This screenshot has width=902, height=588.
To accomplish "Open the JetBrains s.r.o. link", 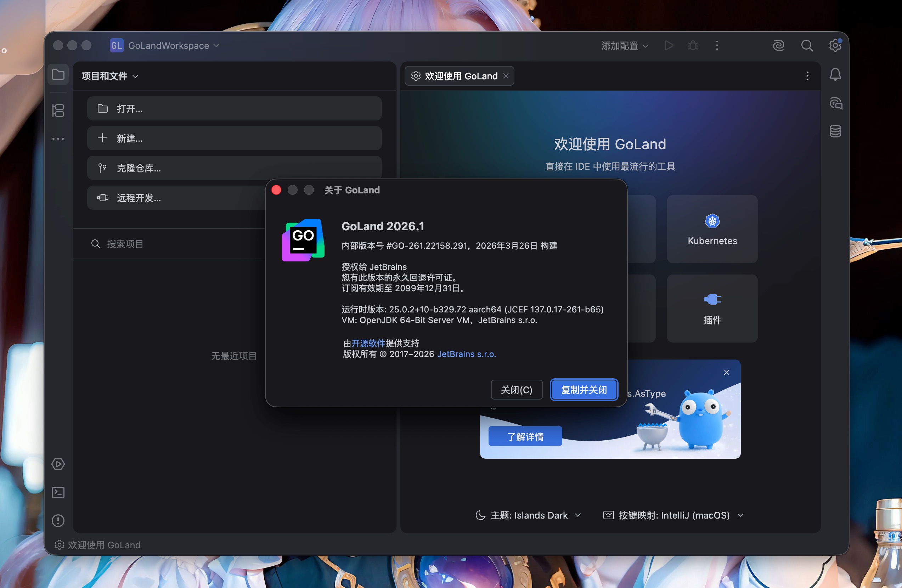I will 466,354.
